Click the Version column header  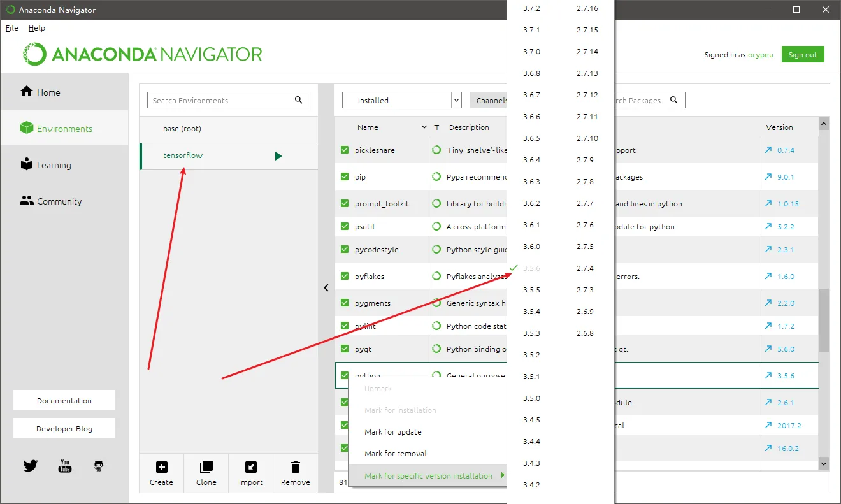tap(779, 127)
